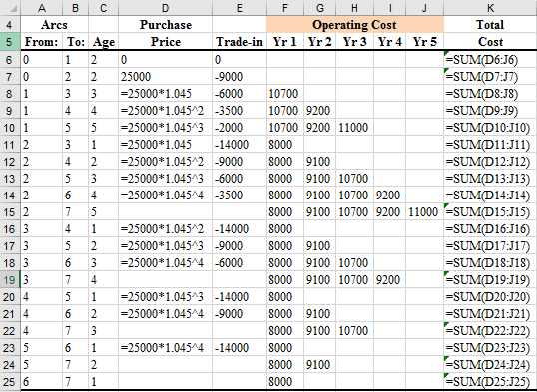Click the Trade-in header cell
Image resolution: width=537 pixels, height=392 pixels.
point(239,42)
